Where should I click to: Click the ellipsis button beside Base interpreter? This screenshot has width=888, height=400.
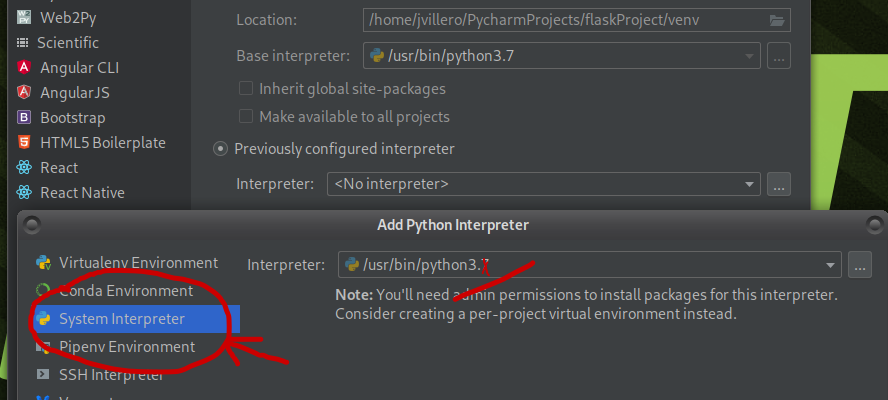point(779,56)
